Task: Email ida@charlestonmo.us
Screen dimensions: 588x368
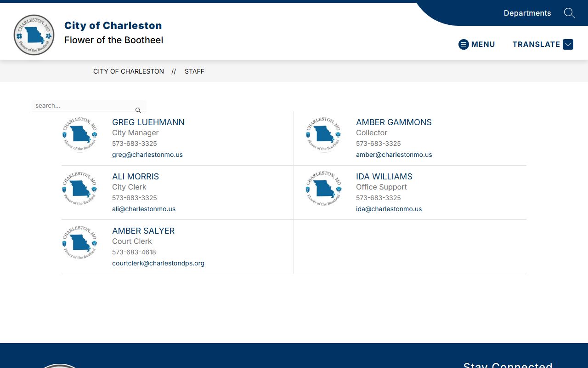Action: pyautogui.click(x=389, y=209)
